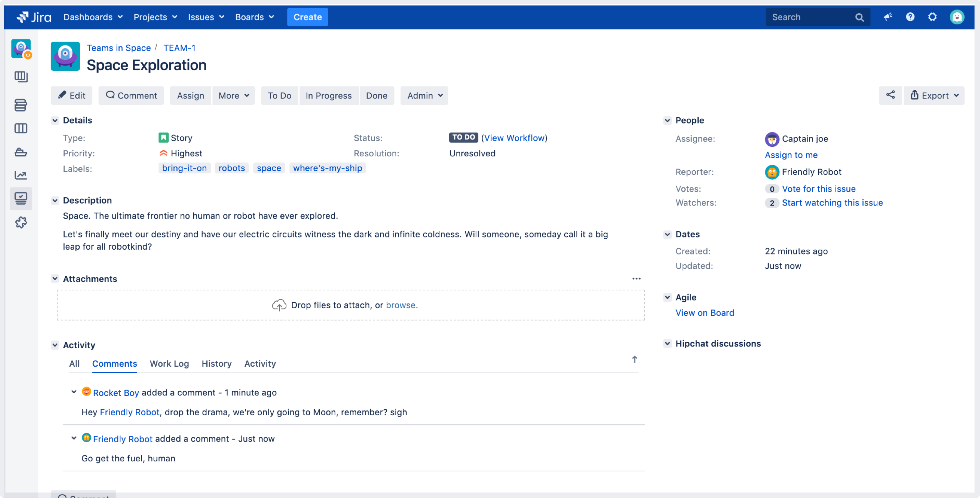Click Vote for this issue link

click(x=819, y=188)
